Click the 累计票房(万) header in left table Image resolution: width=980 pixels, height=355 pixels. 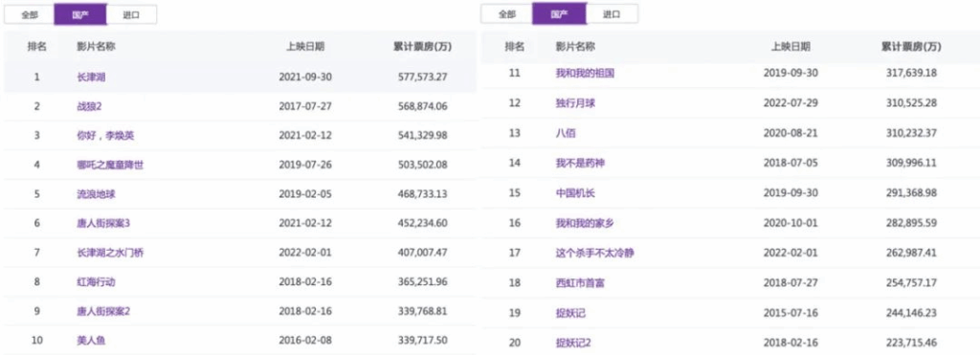coord(422,46)
